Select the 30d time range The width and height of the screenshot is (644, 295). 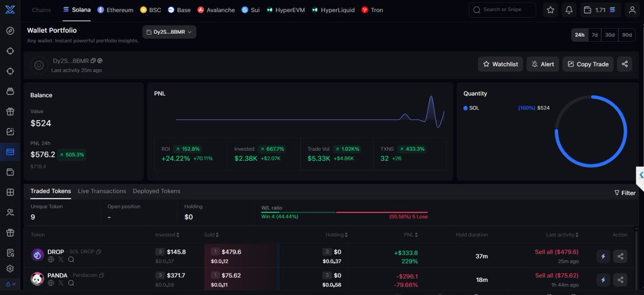pos(610,35)
